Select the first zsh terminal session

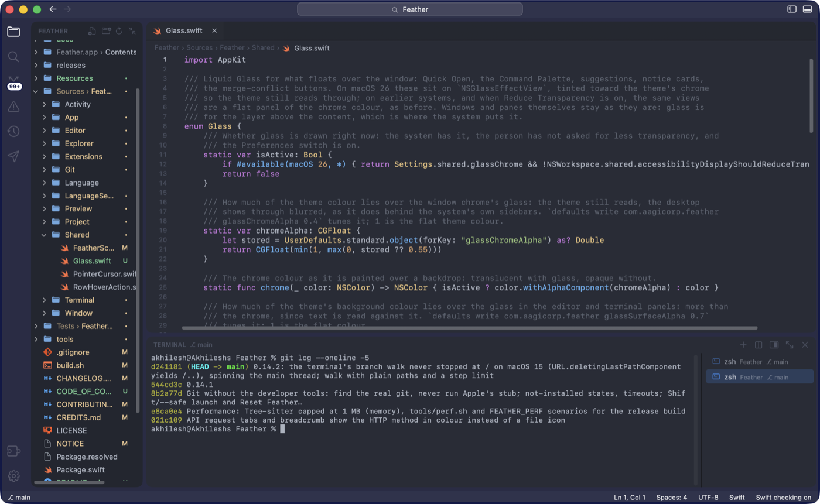[x=760, y=362]
